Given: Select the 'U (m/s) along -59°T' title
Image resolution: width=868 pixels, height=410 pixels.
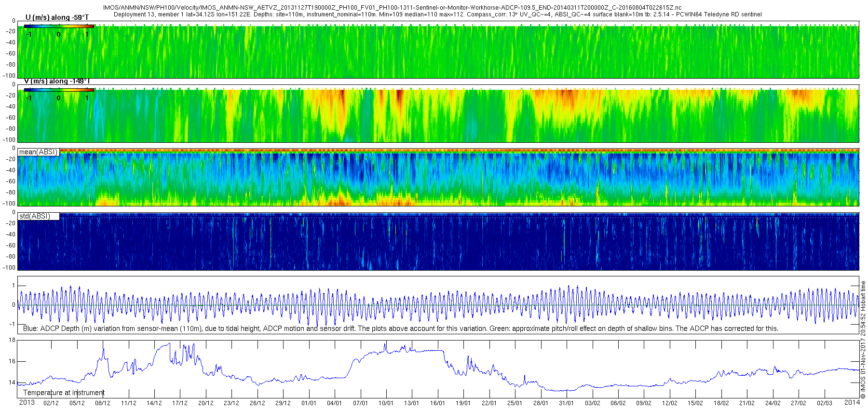Looking at the screenshot, I should click(x=57, y=17).
